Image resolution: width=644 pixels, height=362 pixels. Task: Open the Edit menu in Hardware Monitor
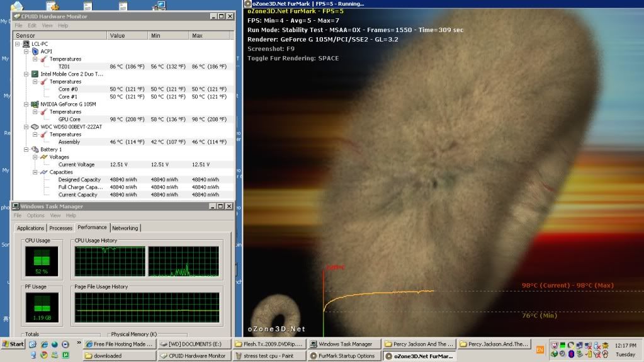[32, 25]
